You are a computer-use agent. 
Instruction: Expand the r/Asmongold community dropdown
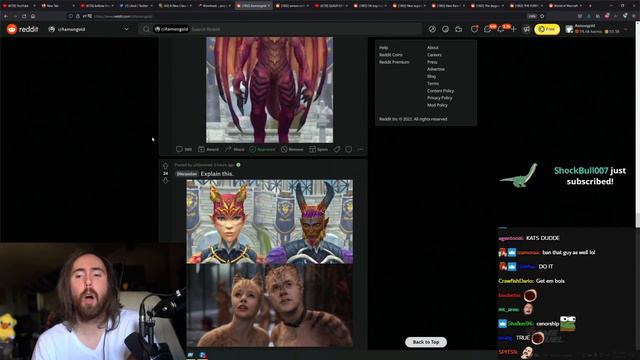point(89,29)
